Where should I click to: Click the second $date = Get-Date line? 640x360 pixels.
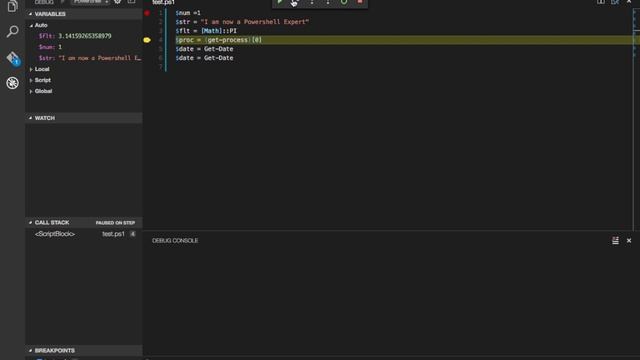[204, 58]
